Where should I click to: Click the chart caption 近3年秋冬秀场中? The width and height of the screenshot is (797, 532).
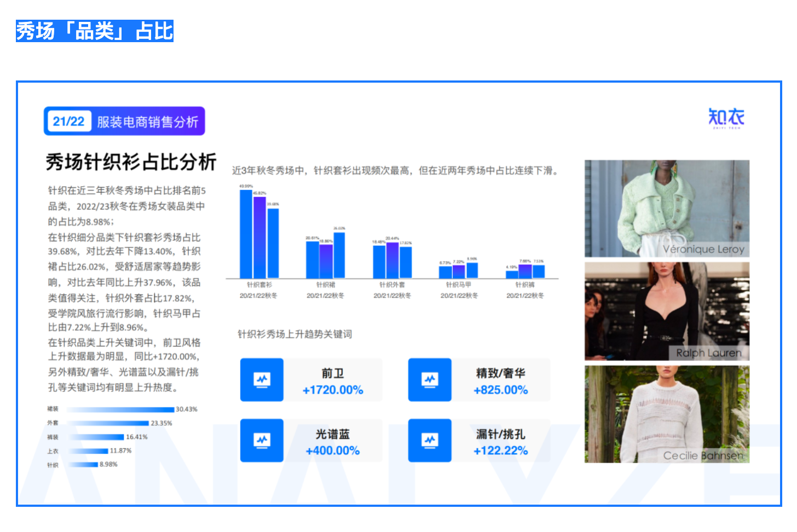[x=395, y=171]
